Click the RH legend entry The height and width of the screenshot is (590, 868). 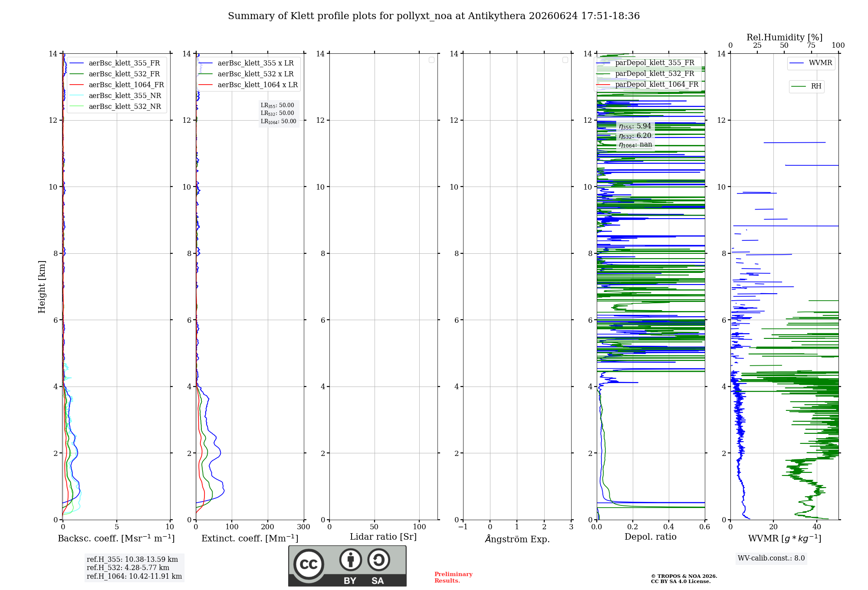point(806,86)
